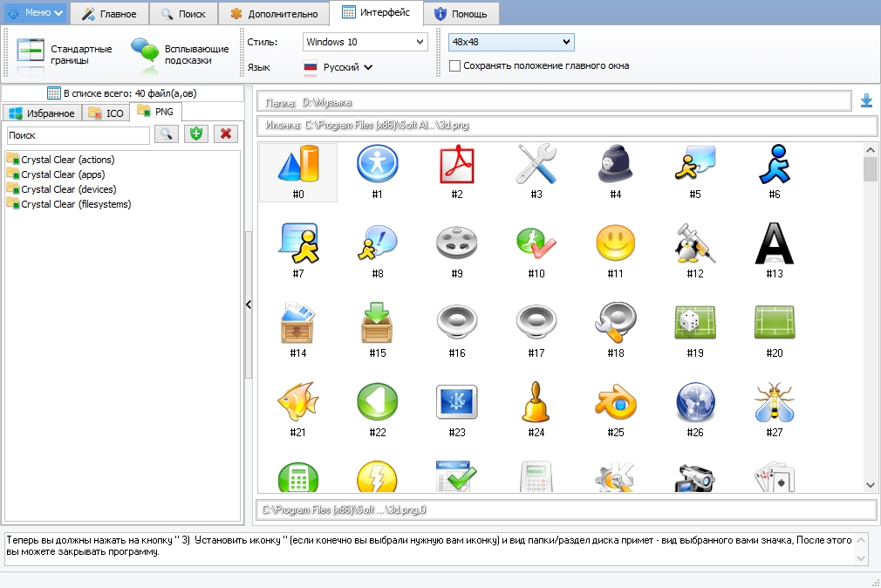Image resolution: width=881 pixels, height=588 pixels.
Task: Switch to the Поиск ribbon tab
Action: pyautogui.click(x=183, y=14)
